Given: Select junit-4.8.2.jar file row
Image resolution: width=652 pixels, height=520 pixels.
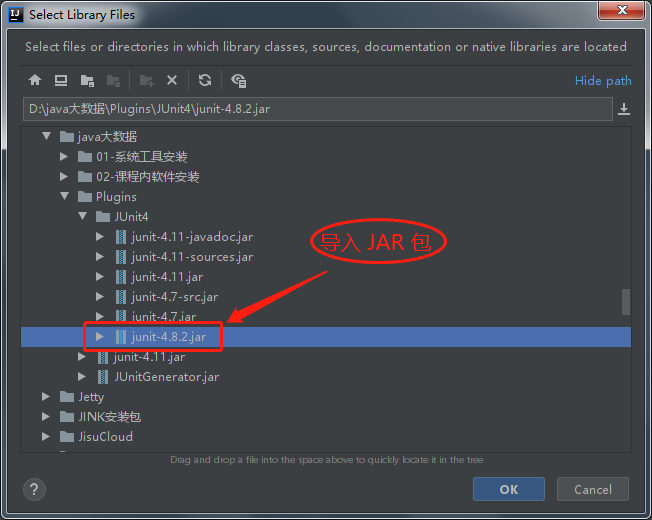Looking at the screenshot, I should 326,337.
